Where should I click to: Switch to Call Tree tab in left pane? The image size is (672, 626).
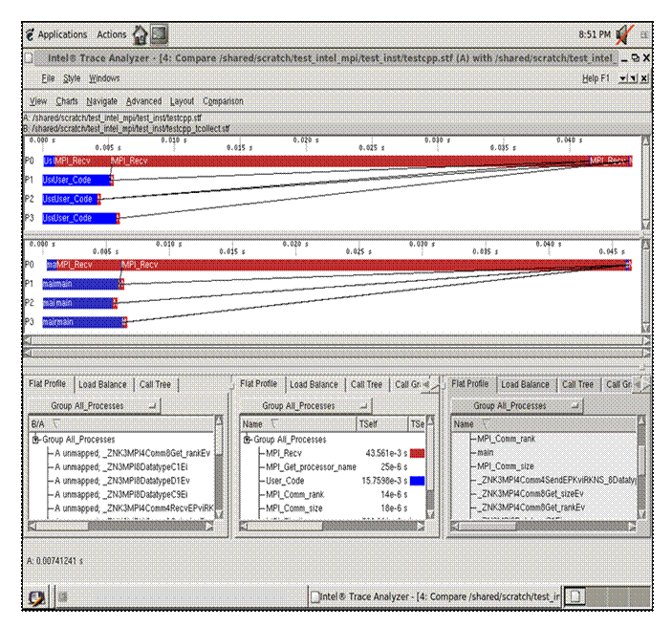pos(155,385)
